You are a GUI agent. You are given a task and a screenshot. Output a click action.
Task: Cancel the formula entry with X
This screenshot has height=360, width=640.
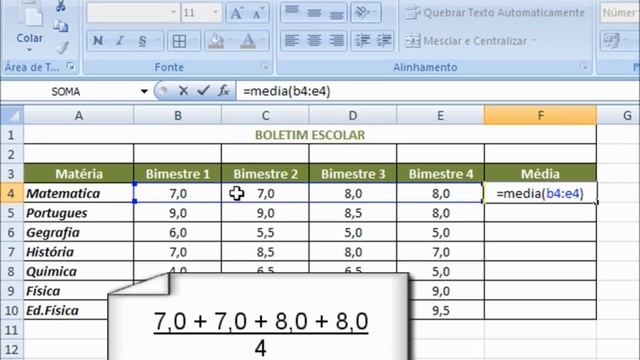183,91
